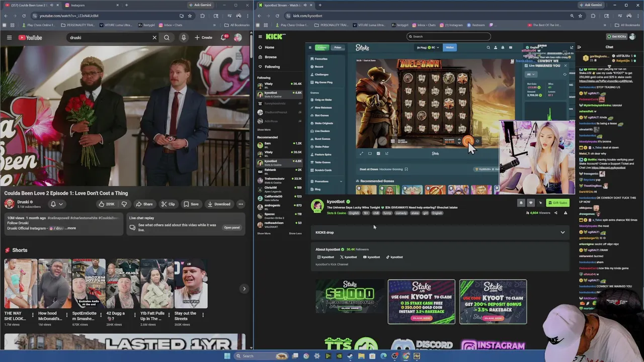Open the $3,000 Leaderboard Stake banner
This screenshot has height=362, width=644.
(350, 297)
